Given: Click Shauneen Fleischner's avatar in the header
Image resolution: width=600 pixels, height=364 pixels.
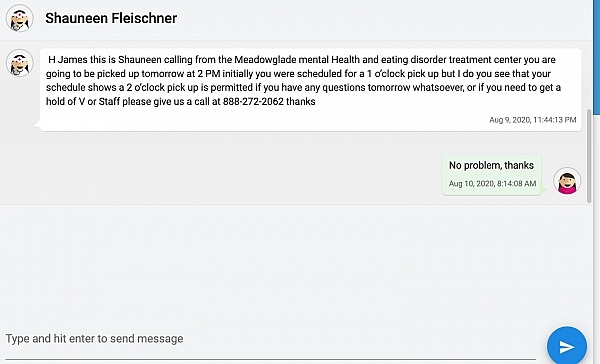Looking at the screenshot, I should [x=20, y=18].
